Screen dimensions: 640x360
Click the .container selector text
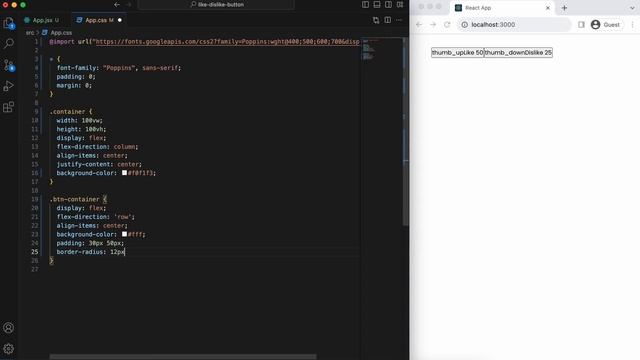tap(67, 111)
